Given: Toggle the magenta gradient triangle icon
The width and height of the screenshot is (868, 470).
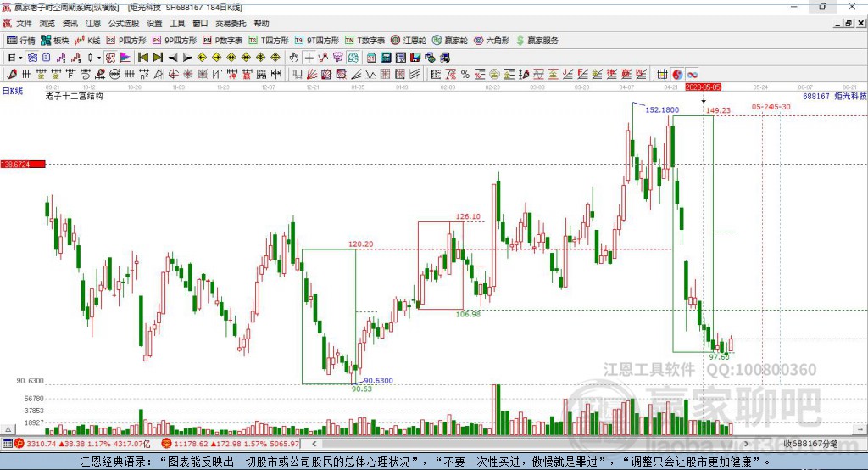Looking at the screenshot, I should 125,58.
